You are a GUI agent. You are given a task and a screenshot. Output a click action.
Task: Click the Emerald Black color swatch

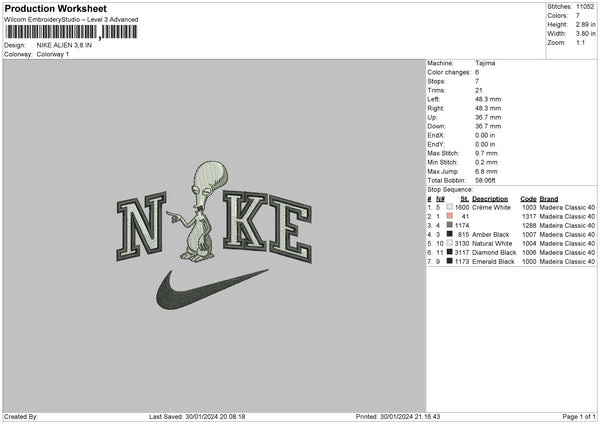click(x=450, y=261)
